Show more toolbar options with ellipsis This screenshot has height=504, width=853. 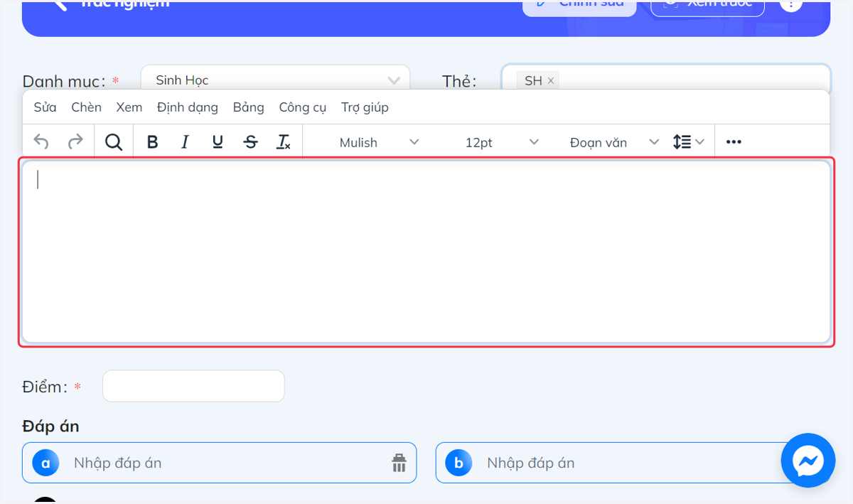734,142
